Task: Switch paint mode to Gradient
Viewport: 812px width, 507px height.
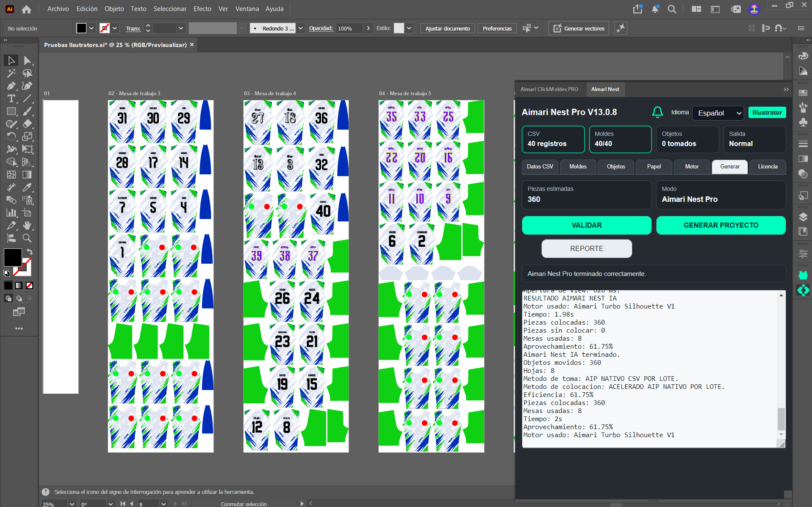Action: 19,285
